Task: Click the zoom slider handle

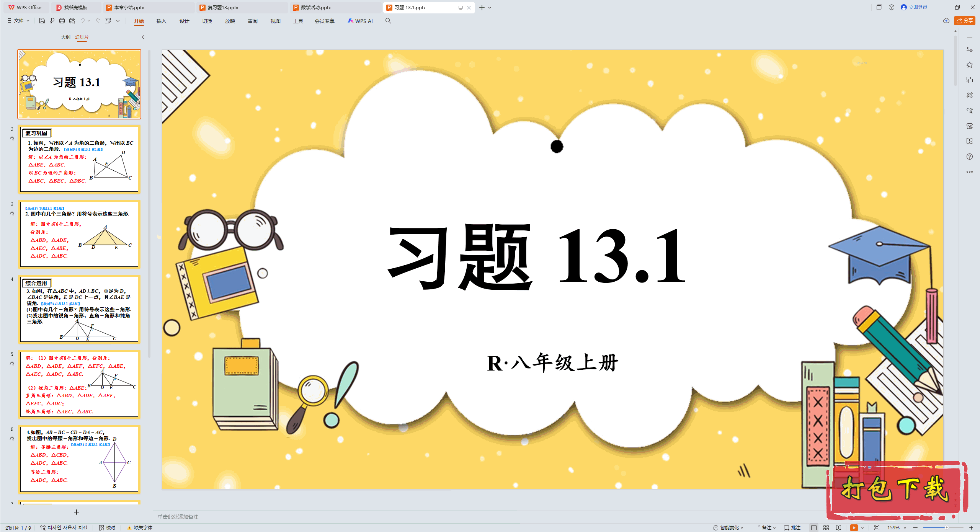Action: click(x=947, y=527)
